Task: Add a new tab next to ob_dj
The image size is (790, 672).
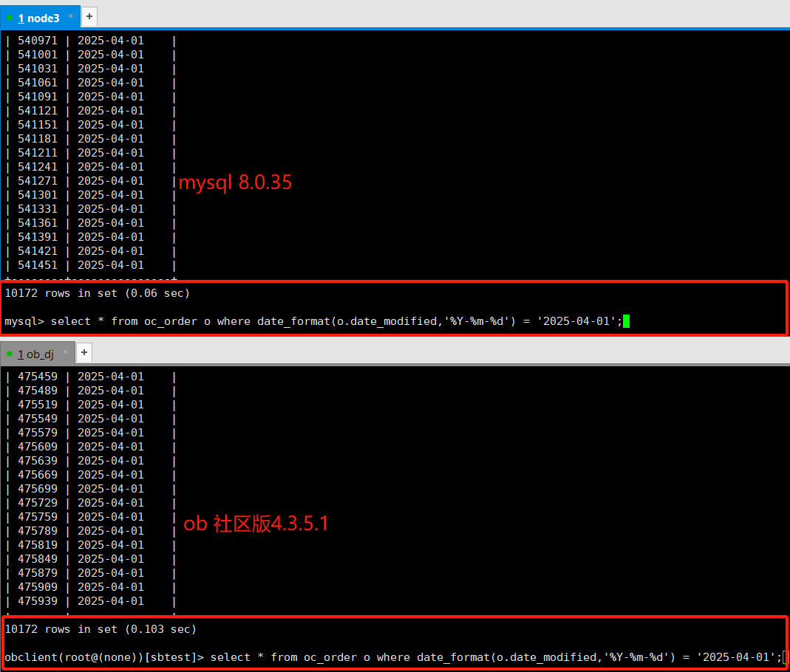Action: coord(84,352)
